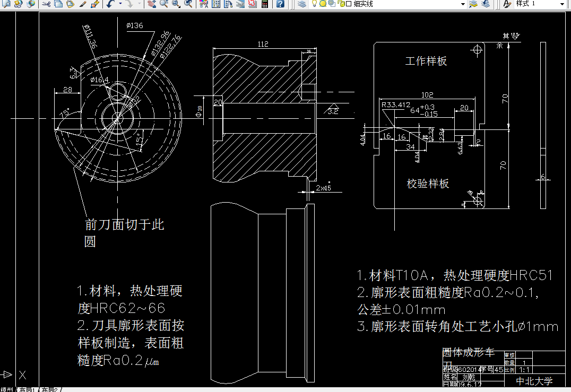571x392 pixels.
Task: Switch to the 布局2 layout tab
Action: click(x=49, y=389)
